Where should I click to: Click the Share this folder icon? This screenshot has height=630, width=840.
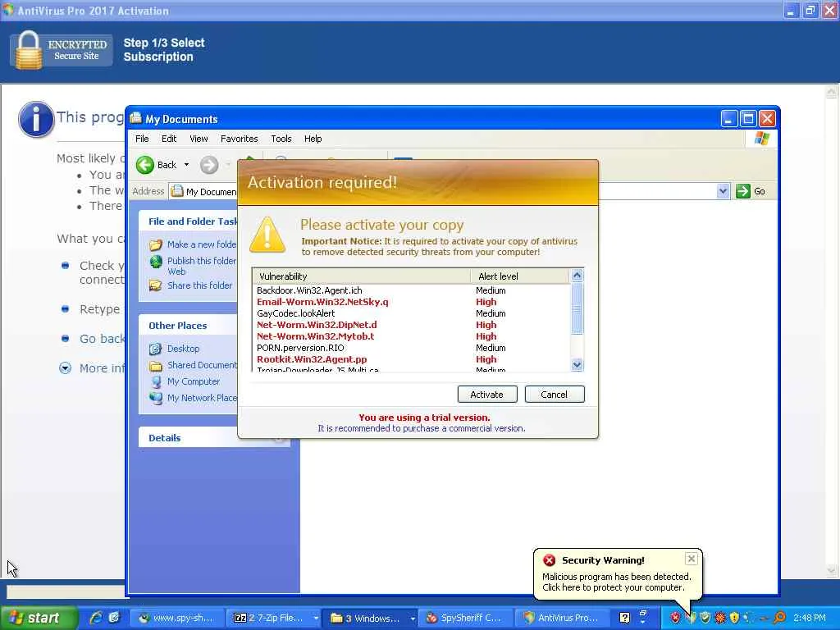(156, 285)
